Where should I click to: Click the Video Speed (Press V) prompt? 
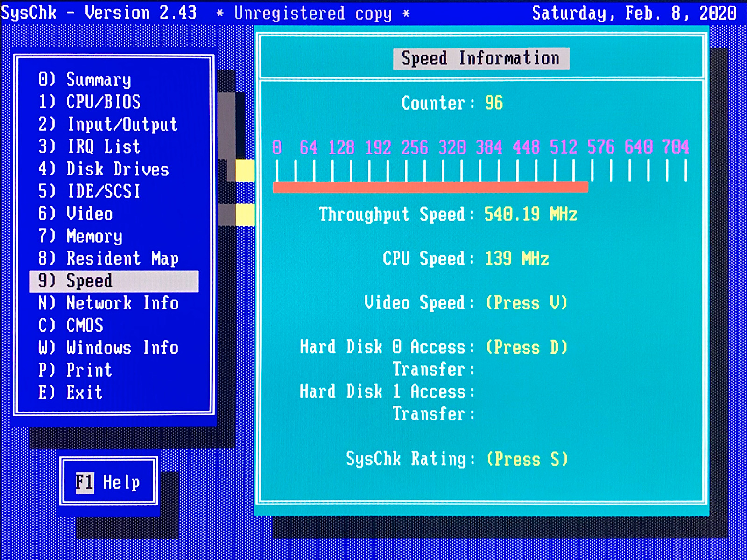(x=527, y=303)
